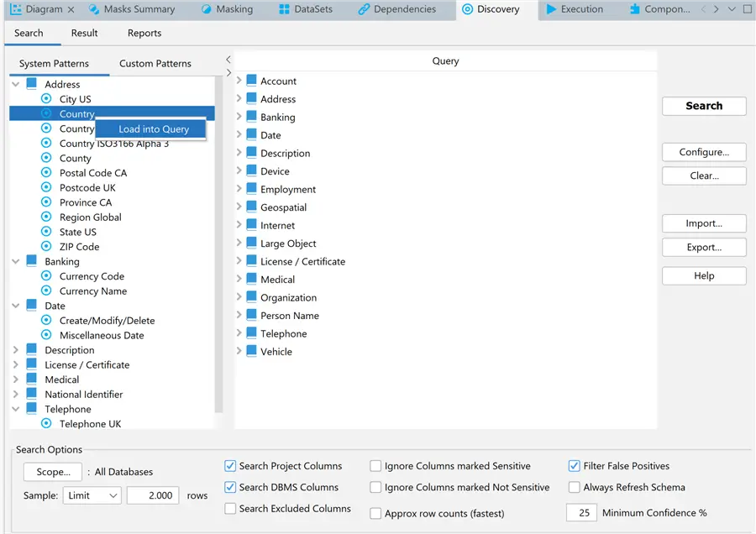Click the County pattern icon

point(46,158)
